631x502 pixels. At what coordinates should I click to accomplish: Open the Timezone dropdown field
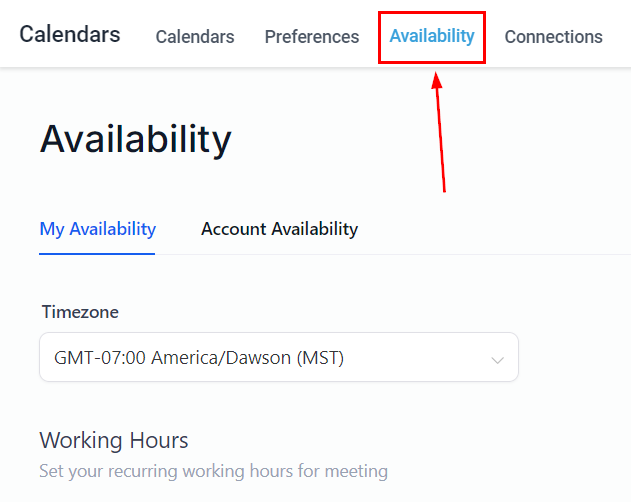click(x=278, y=357)
